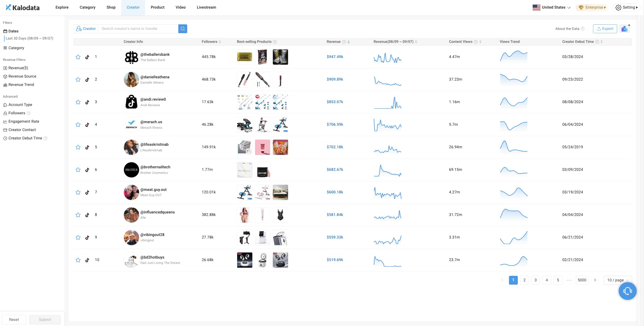Viewport: 644px width, 326px height.
Task: Click the Export button
Action: [605, 29]
